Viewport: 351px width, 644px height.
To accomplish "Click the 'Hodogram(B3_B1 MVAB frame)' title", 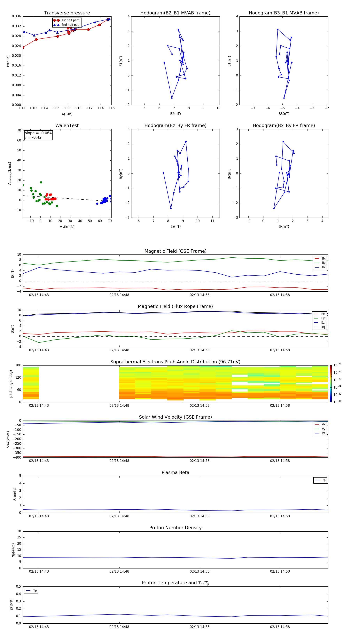I will click(x=284, y=13).
